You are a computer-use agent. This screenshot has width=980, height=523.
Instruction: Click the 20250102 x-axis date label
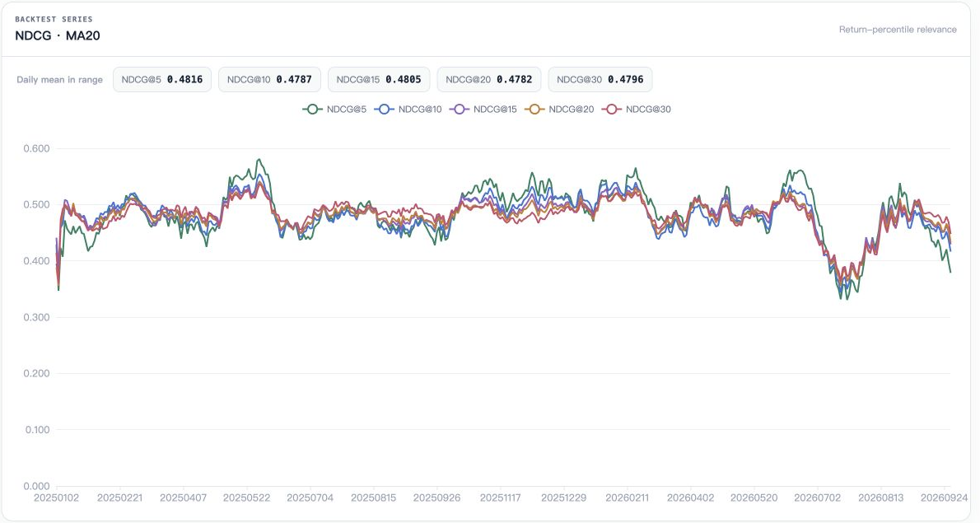(x=56, y=498)
